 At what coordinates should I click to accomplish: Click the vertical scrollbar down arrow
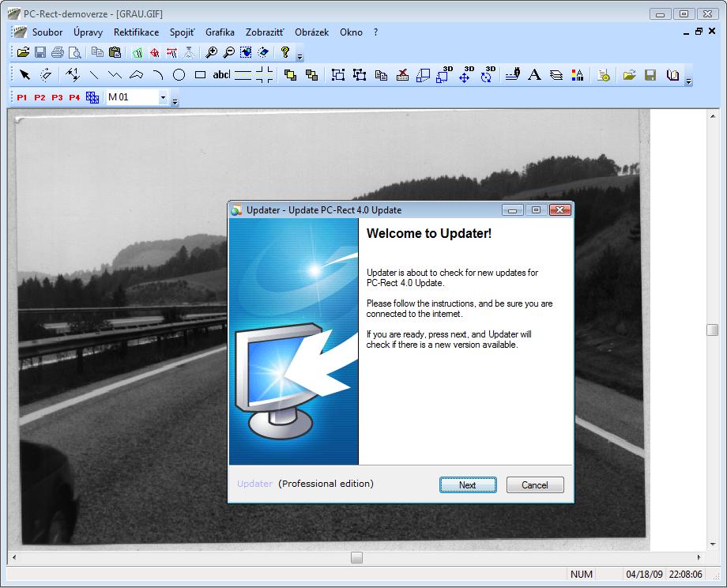pyautogui.click(x=713, y=545)
